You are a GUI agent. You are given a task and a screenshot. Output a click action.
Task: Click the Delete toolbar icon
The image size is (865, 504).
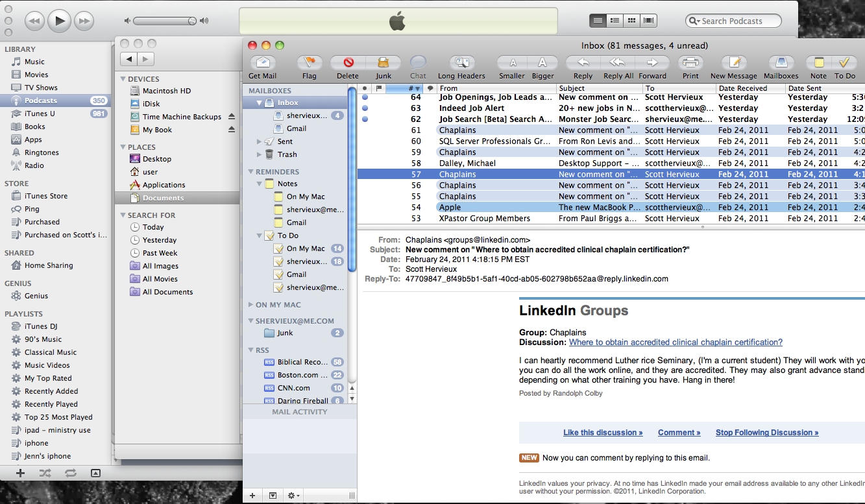(x=348, y=63)
